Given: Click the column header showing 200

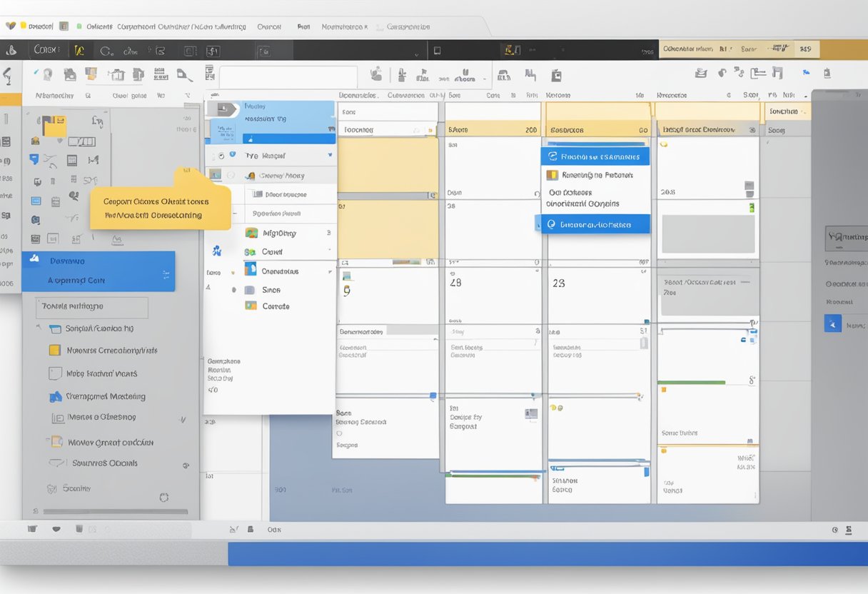Looking at the screenshot, I should click(493, 130).
